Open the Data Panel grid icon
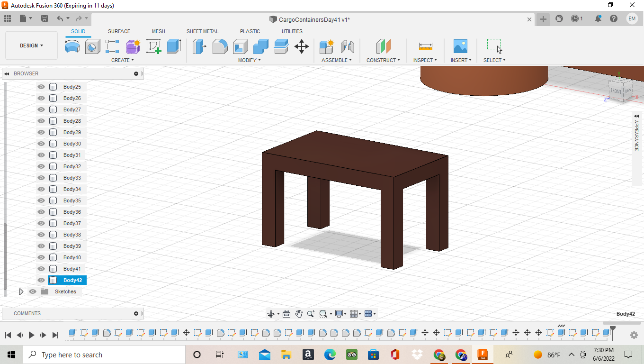This screenshot has width=644, height=364. tap(7, 18)
